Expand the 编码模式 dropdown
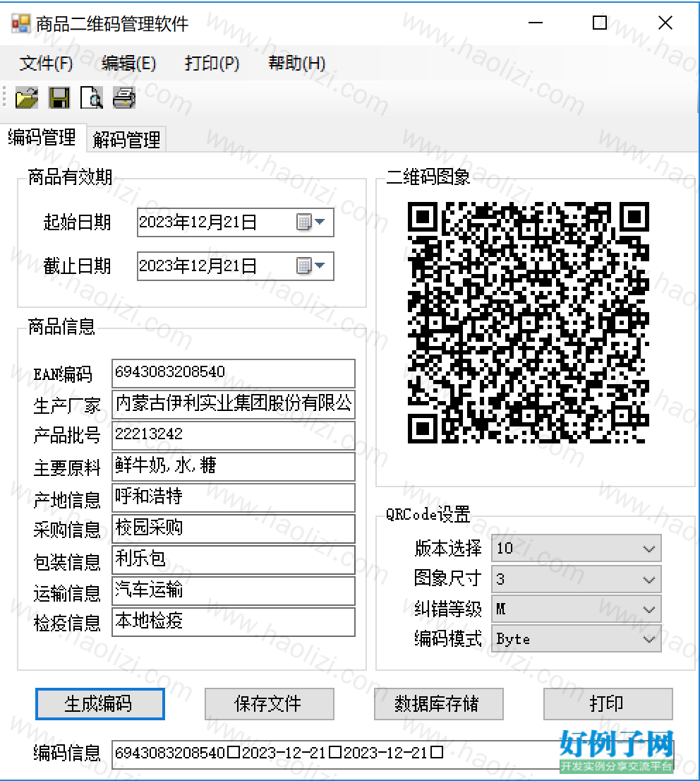Viewport: 700px width, 781px height. click(648, 639)
